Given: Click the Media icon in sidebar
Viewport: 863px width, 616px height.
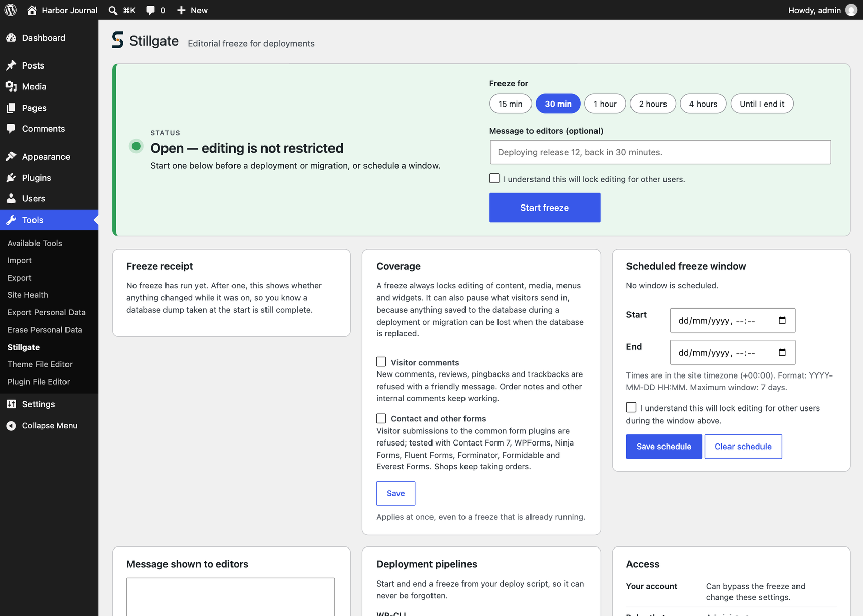Looking at the screenshot, I should (x=11, y=87).
